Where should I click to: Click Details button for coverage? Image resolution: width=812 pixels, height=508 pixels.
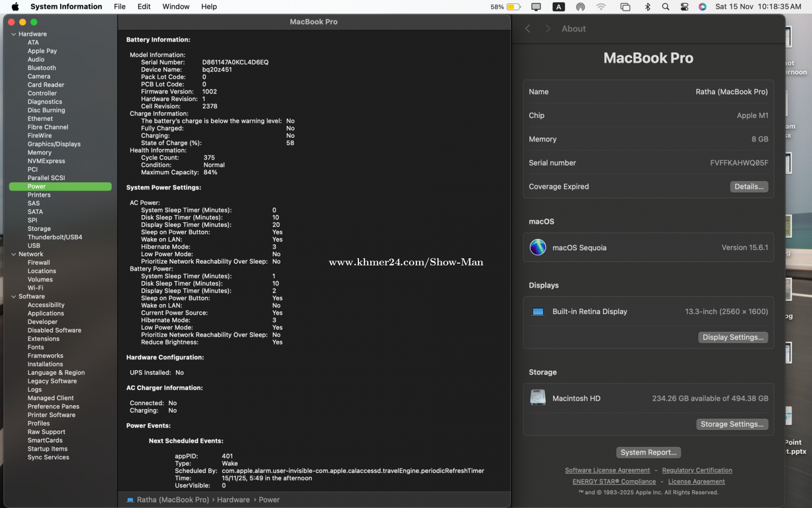click(749, 186)
